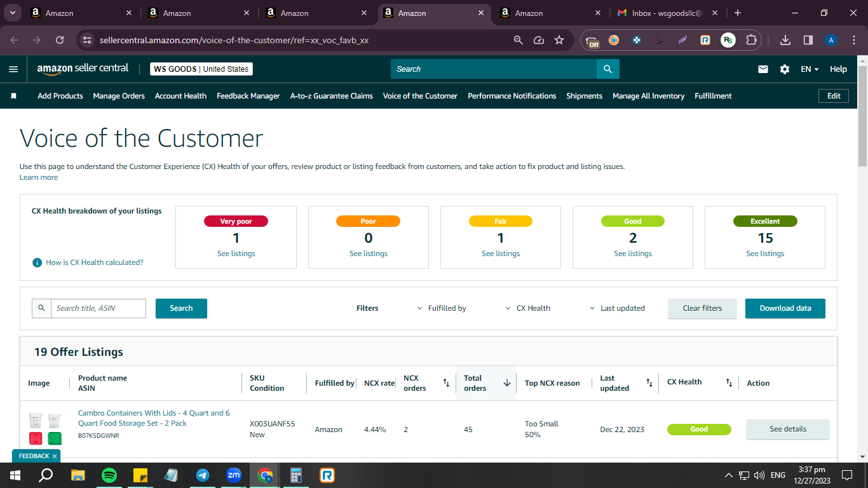Screen dimensions: 868x488
Task: Click See listings under Very poor
Action: click(x=236, y=254)
